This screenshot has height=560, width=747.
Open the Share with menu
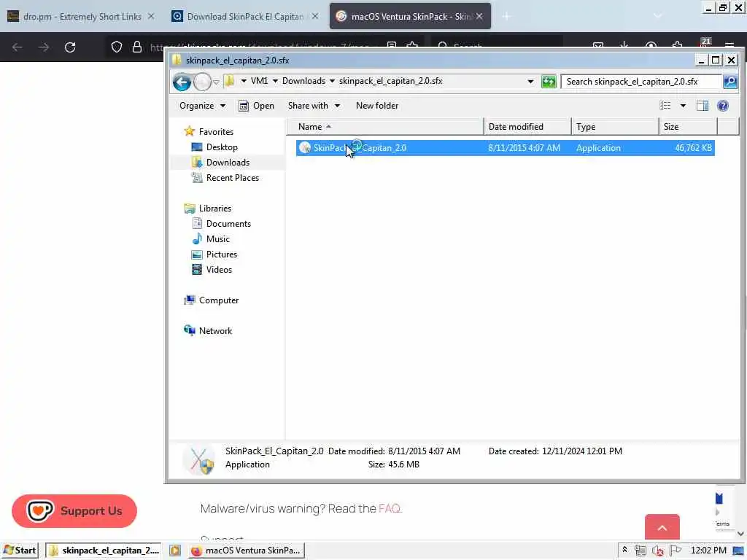pyautogui.click(x=314, y=106)
